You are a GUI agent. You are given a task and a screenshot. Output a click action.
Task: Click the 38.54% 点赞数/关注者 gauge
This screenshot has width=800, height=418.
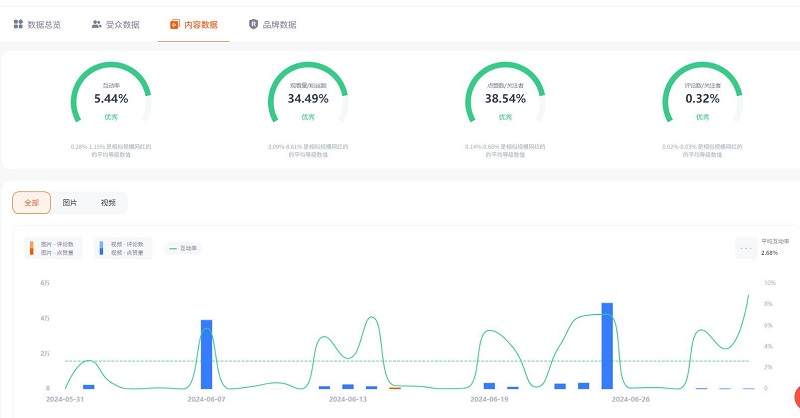pos(505,100)
